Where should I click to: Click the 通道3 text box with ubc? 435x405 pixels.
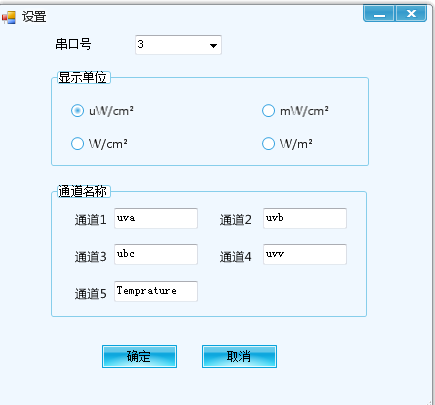tap(156, 254)
